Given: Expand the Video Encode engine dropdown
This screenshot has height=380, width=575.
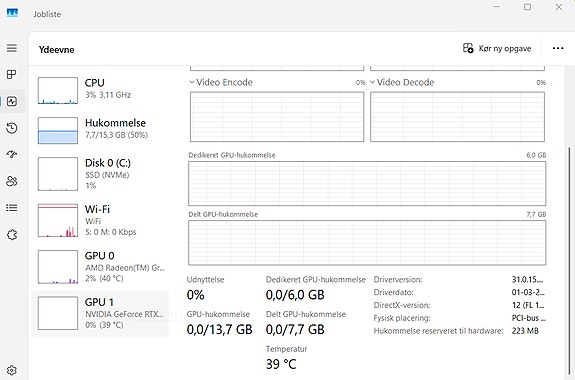Looking at the screenshot, I should click(192, 82).
